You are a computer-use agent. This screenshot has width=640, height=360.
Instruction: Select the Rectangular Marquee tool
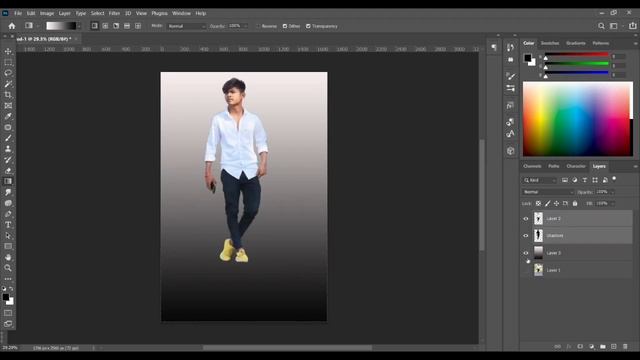click(8, 62)
